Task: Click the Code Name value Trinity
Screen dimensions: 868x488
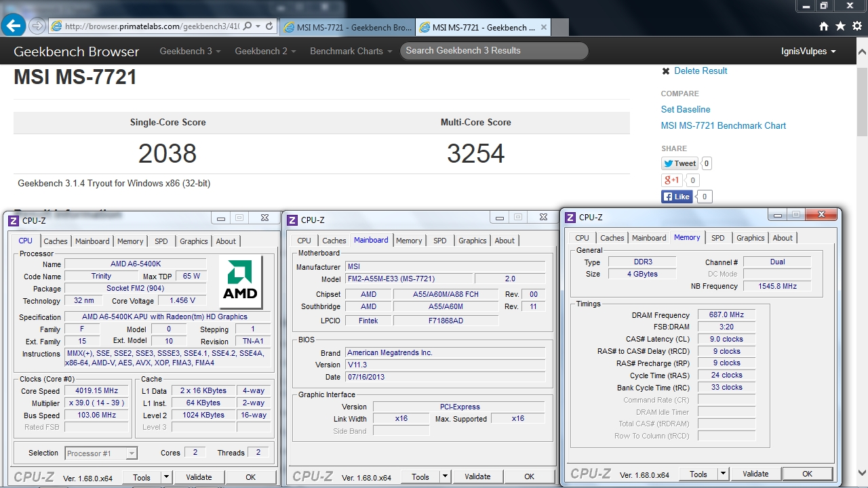Action: (x=101, y=277)
